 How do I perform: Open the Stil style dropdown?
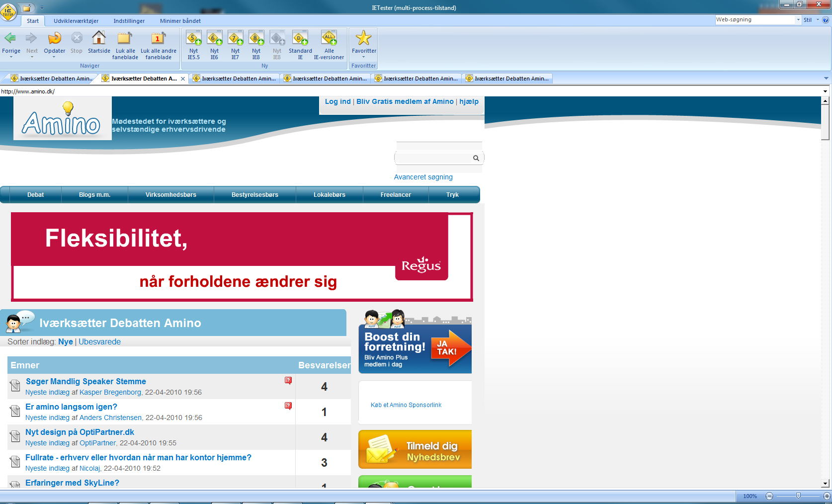(811, 20)
